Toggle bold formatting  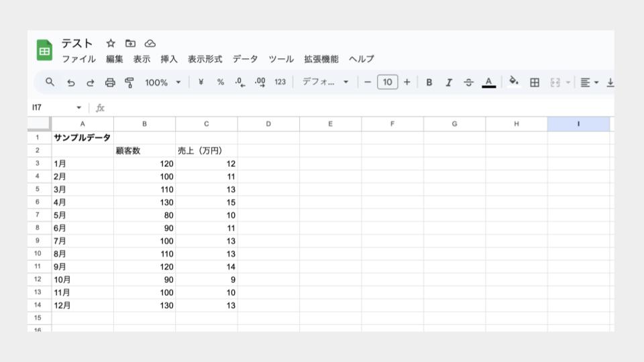(x=429, y=82)
